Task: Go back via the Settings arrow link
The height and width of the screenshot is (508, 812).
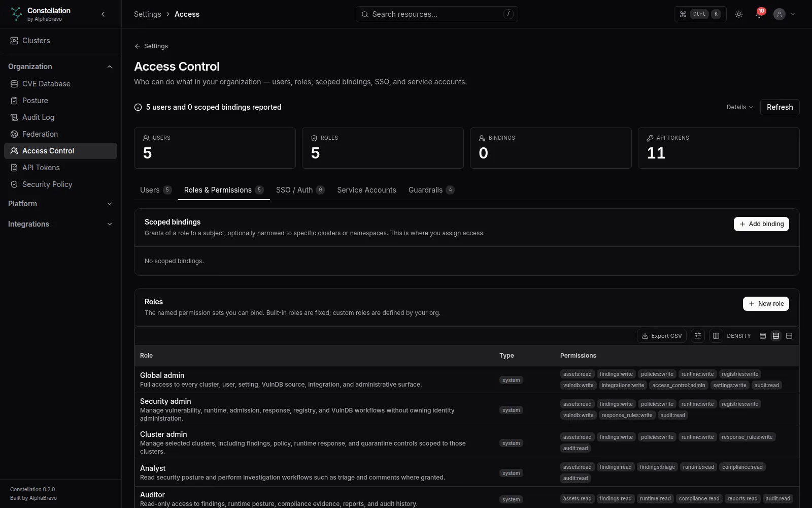Action: 151,46
